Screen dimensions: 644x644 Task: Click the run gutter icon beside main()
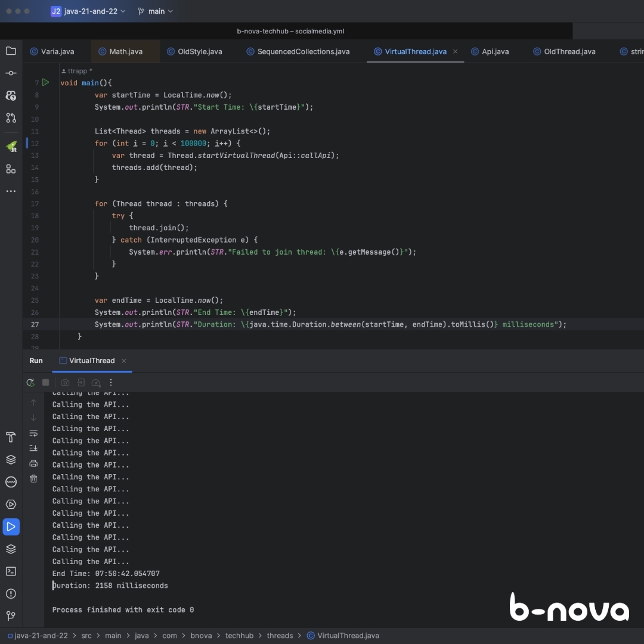click(x=45, y=82)
